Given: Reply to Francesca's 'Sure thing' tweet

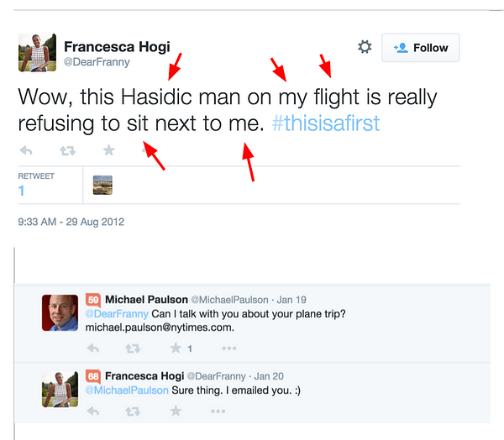Looking at the screenshot, I should [x=93, y=411].
